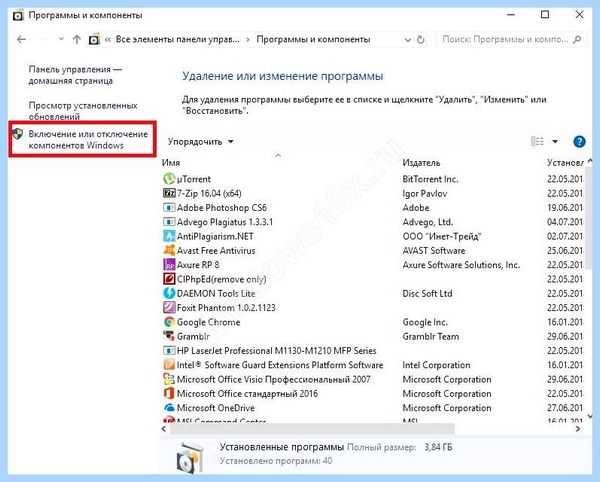This screenshot has height=482, width=600.
Task: Click the Microsoft Office Visio icon
Action: click(x=169, y=379)
